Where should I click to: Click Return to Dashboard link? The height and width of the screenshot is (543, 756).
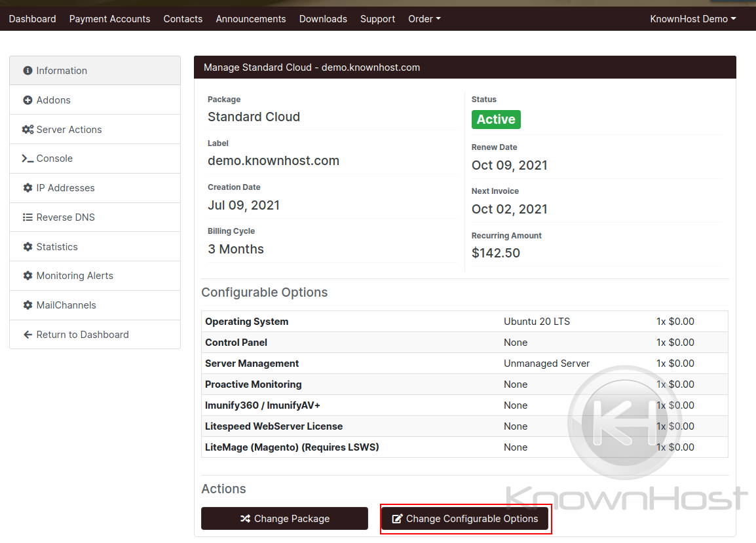pos(95,334)
